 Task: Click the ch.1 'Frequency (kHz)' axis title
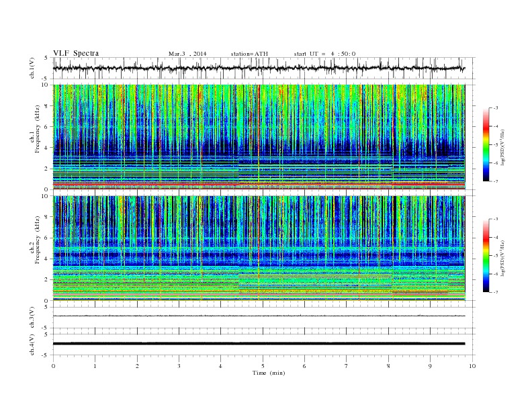[38, 129]
